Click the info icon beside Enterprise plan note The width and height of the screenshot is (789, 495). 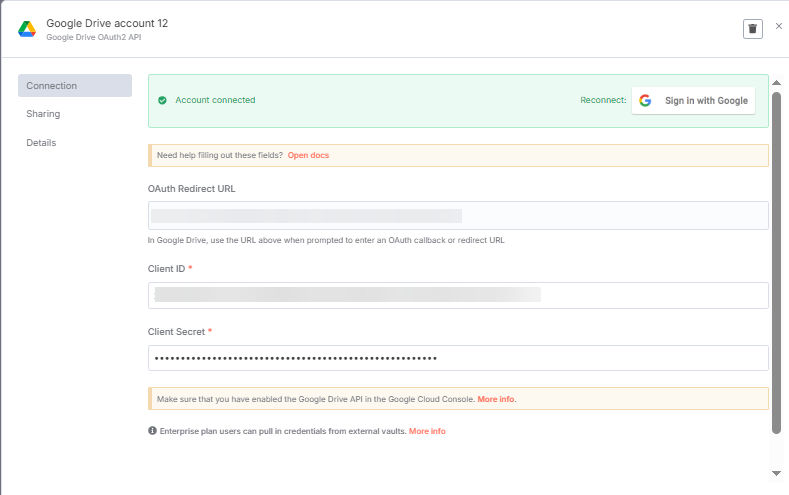coord(152,431)
